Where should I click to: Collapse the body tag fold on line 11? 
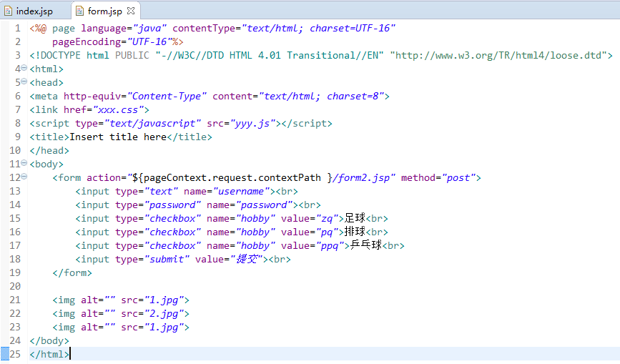(x=24, y=163)
